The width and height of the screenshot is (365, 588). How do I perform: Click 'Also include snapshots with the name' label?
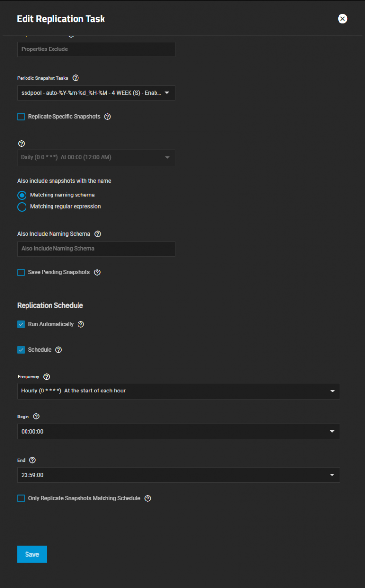[x=64, y=181]
